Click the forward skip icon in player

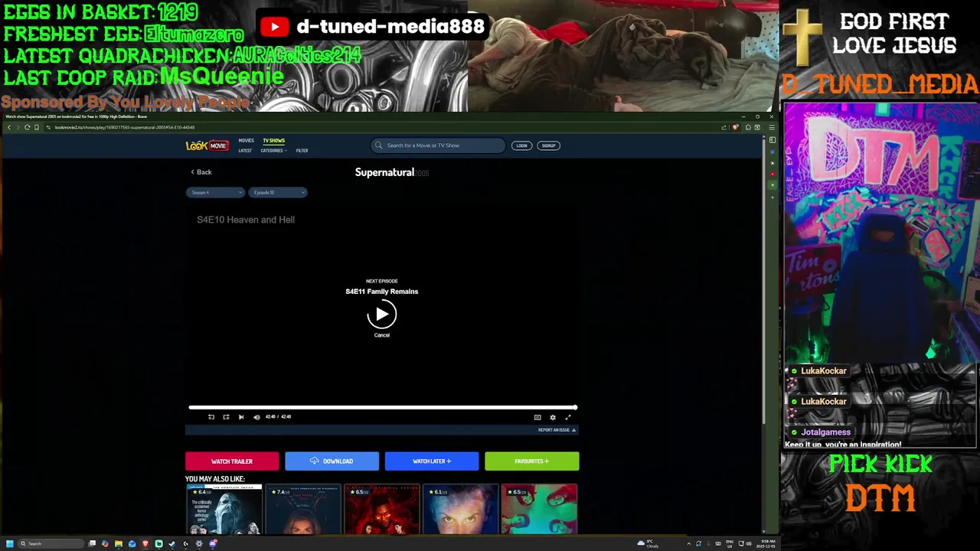(226, 417)
